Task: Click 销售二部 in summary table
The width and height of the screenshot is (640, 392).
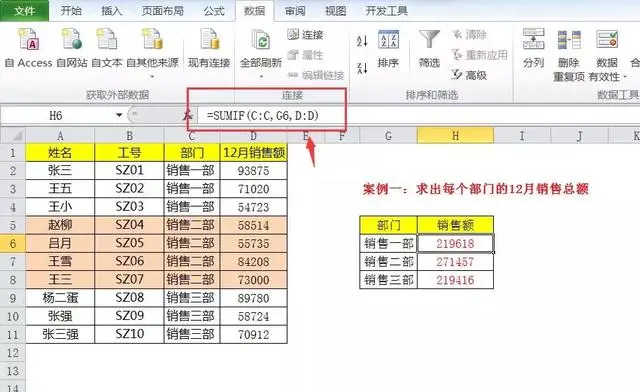Action: tap(389, 262)
